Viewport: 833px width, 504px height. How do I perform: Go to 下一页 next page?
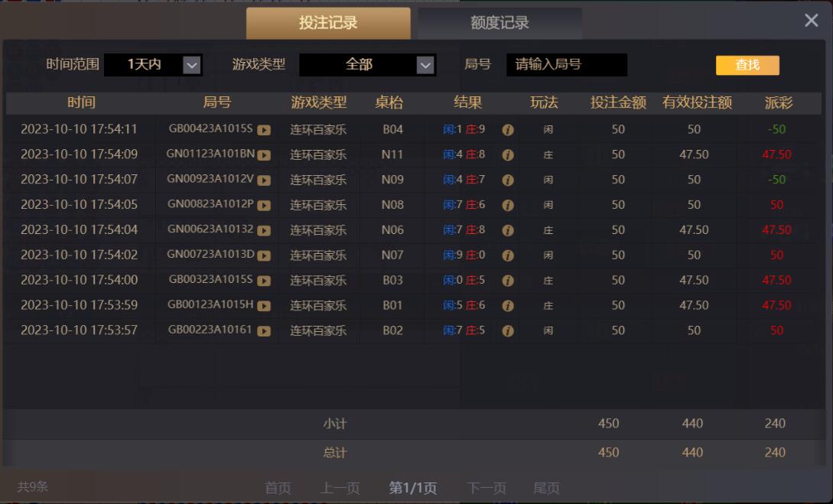coord(486,488)
